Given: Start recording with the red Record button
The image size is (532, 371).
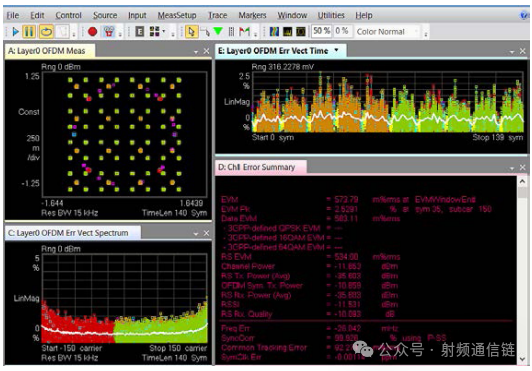Looking at the screenshot, I should point(92,32).
